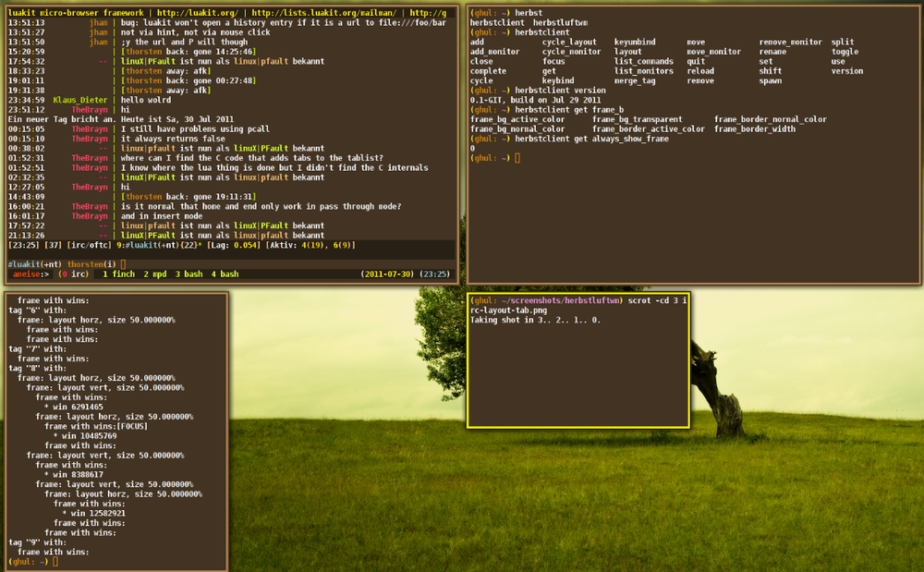Click 'frame_bg_active_color' setting name
The image size is (924, 572).
point(517,119)
